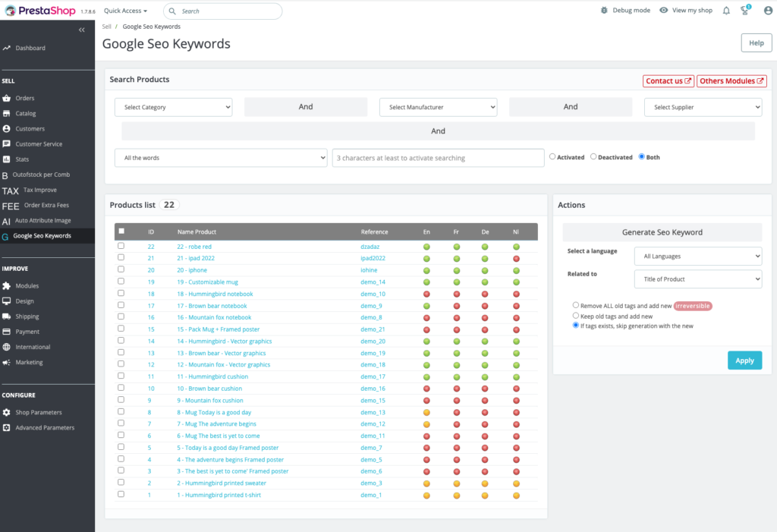Select Remove ALL old tags radio option

pos(576,305)
